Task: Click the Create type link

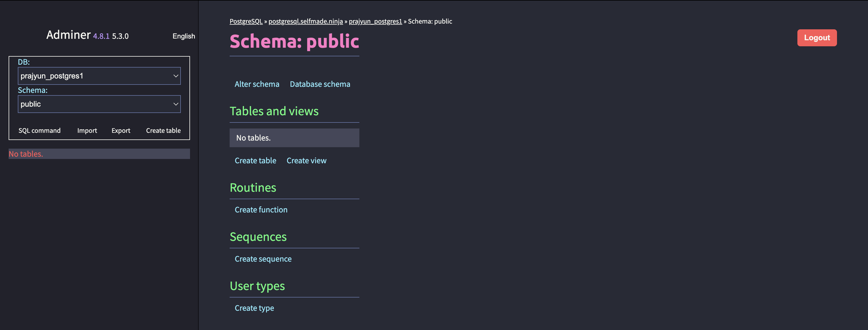Action: click(254, 308)
